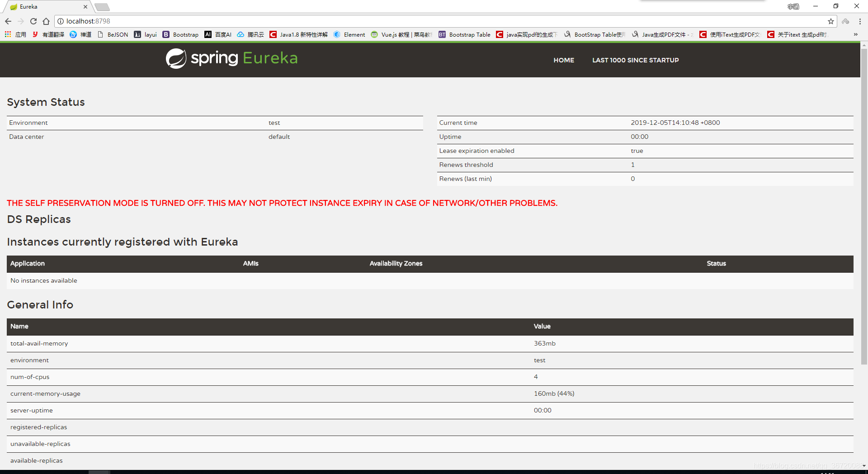
Task: Open the BootStrap Table usage bookmark
Action: (595, 34)
